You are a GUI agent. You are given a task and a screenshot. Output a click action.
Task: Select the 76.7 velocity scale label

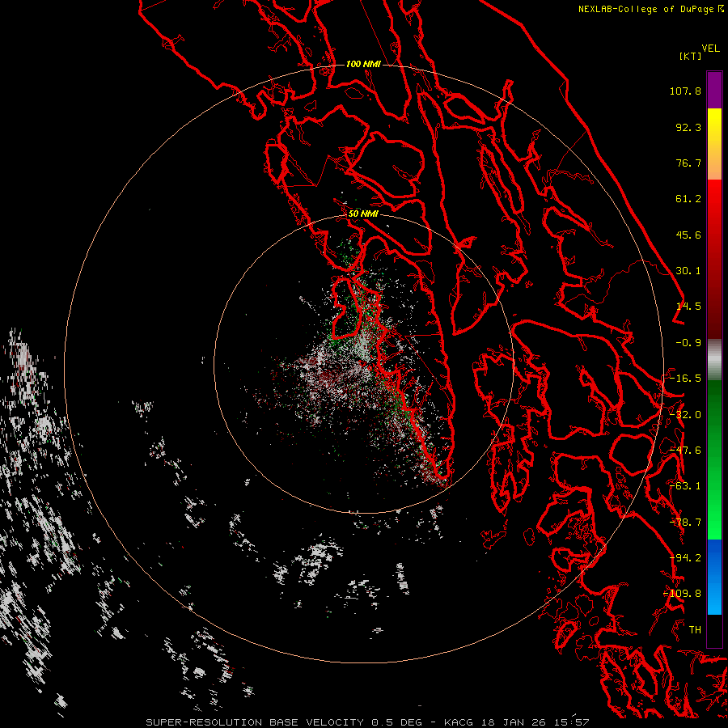click(688, 163)
